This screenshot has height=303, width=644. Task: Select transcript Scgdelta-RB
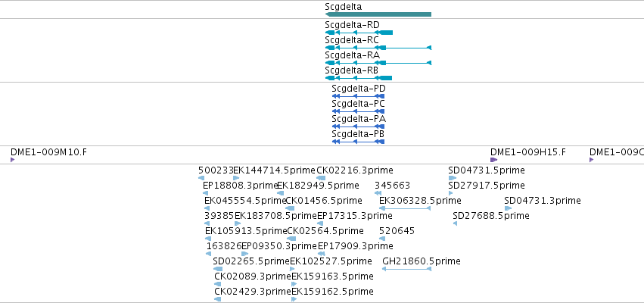tap(358, 78)
